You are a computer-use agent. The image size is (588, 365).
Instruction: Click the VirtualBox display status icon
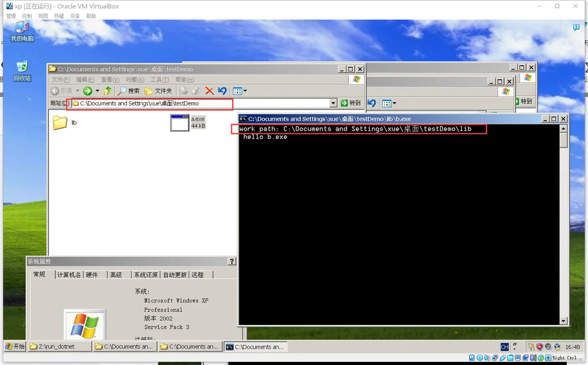coord(518,358)
